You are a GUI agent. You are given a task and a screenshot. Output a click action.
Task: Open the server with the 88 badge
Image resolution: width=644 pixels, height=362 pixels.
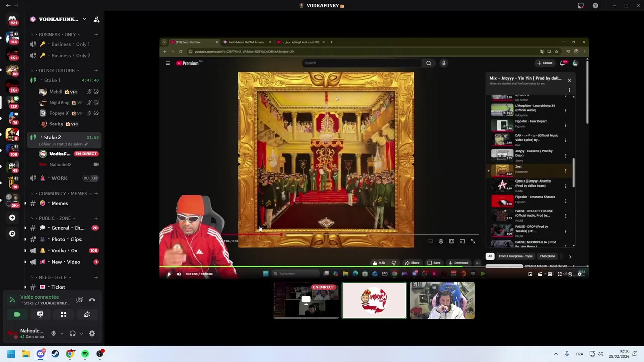[12, 69]
